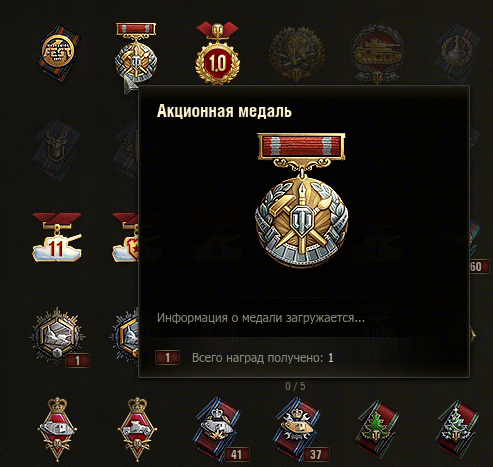
Task: Select the wrench ribbon medal with count 37
Action: point(299,429)
